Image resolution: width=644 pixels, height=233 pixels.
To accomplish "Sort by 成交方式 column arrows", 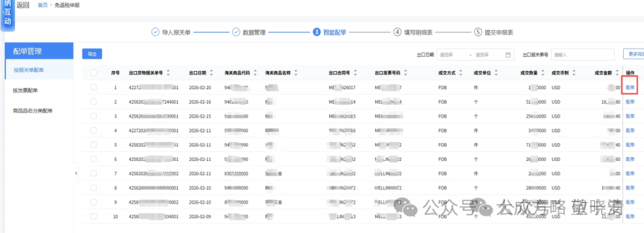I will point(460,73).
